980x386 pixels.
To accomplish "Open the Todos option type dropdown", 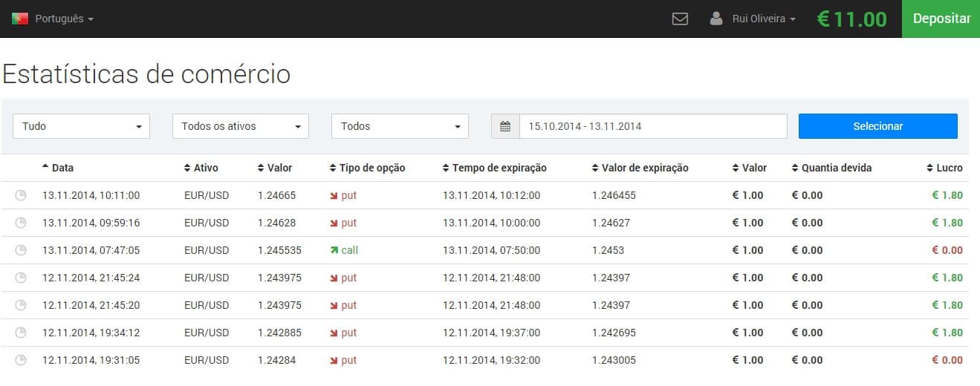I will tap(400, 126).
